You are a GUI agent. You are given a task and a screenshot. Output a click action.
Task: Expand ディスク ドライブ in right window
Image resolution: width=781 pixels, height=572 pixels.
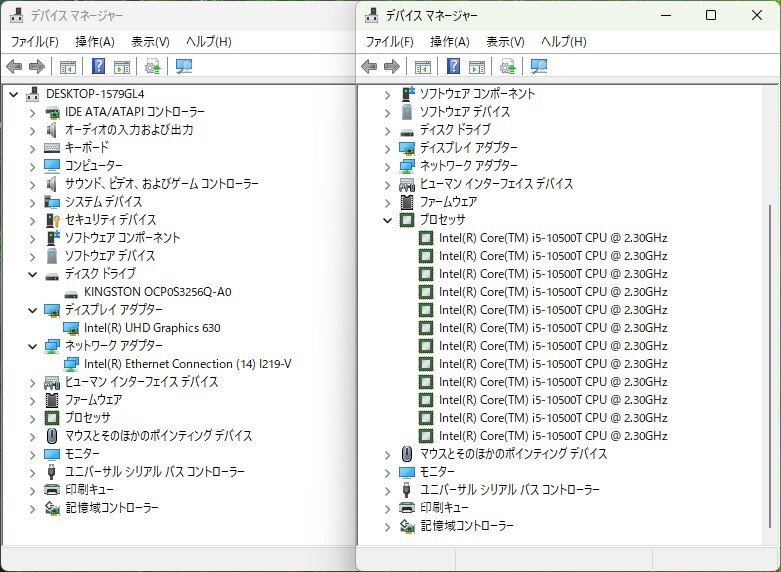388,131
